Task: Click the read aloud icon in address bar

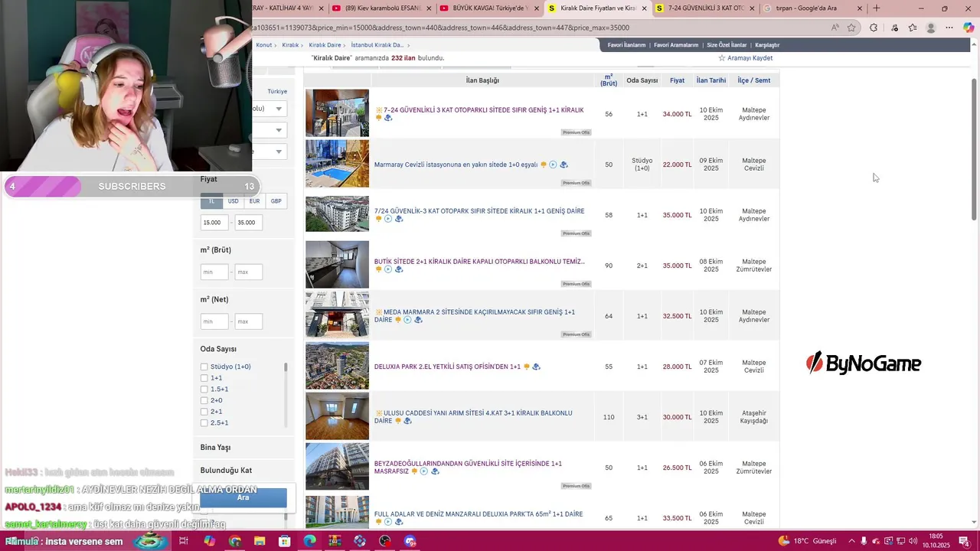Action: point(835,28)
